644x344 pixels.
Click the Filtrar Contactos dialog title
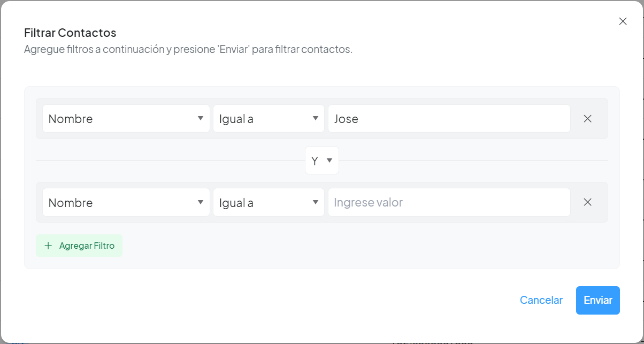tap(70, 33)
